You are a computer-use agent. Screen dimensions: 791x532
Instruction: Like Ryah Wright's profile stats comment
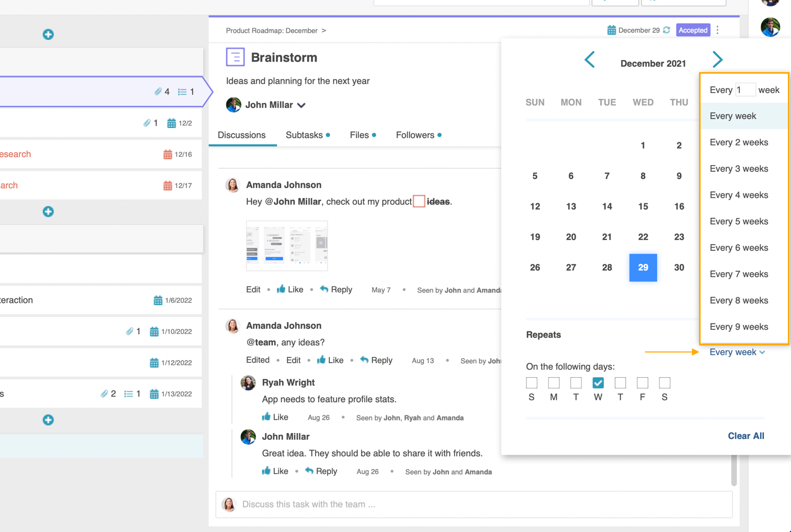[x=275, y=417]
